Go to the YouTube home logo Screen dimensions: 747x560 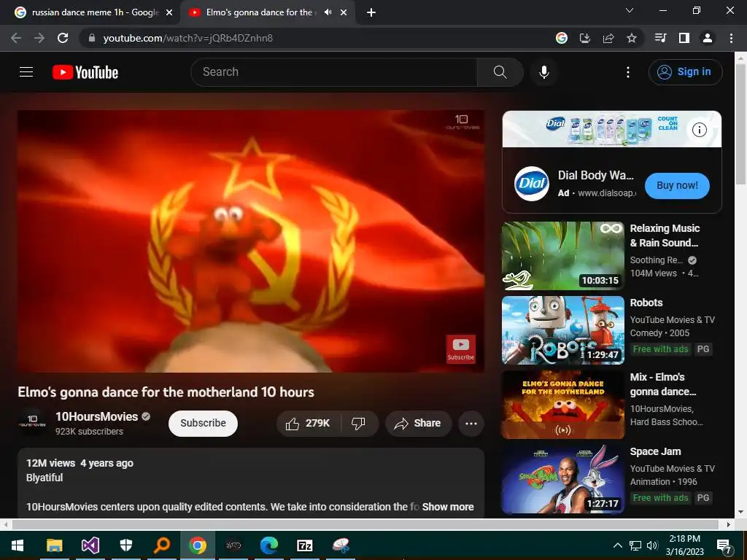coord(85,72)
